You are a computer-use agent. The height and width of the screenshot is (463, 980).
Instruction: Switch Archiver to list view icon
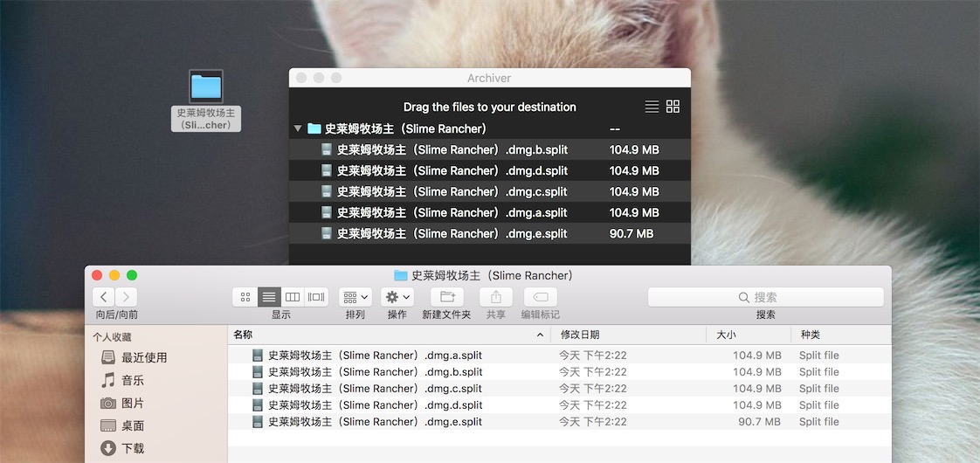[x=652, y=107]
